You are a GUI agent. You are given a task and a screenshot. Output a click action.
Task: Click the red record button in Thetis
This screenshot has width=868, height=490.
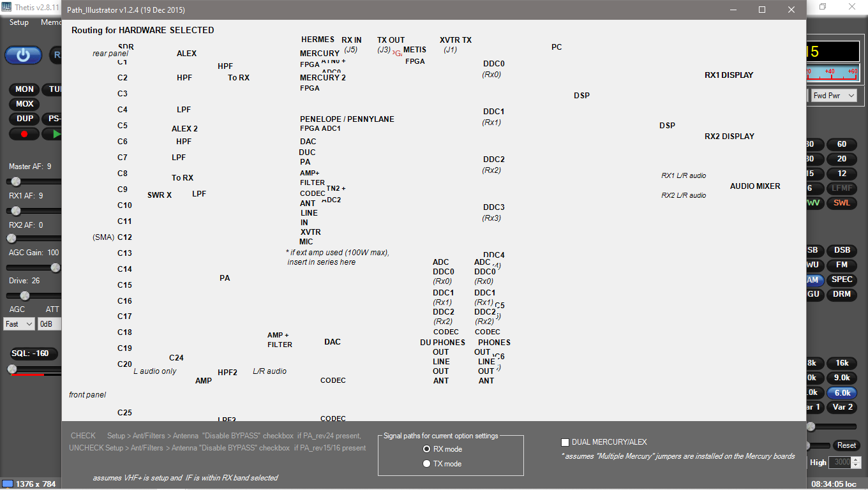click(24, 134)
